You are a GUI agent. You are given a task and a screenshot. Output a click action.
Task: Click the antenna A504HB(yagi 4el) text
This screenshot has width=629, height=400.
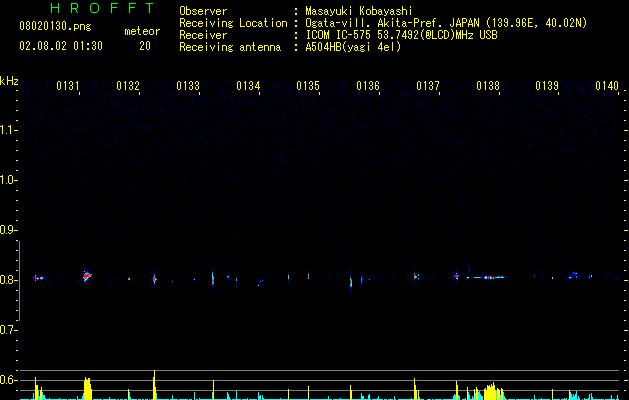pyautogui.click(x=353, y=47)
